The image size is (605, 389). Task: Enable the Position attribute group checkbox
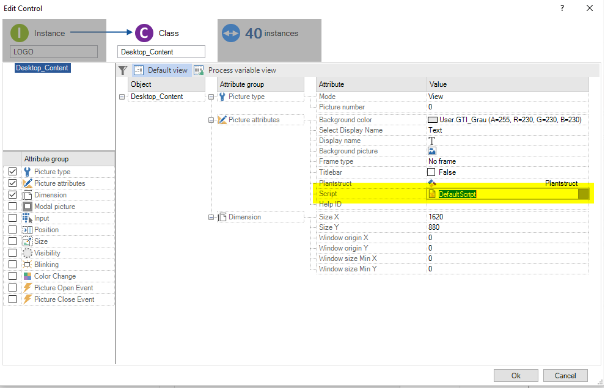coord(12,230)
